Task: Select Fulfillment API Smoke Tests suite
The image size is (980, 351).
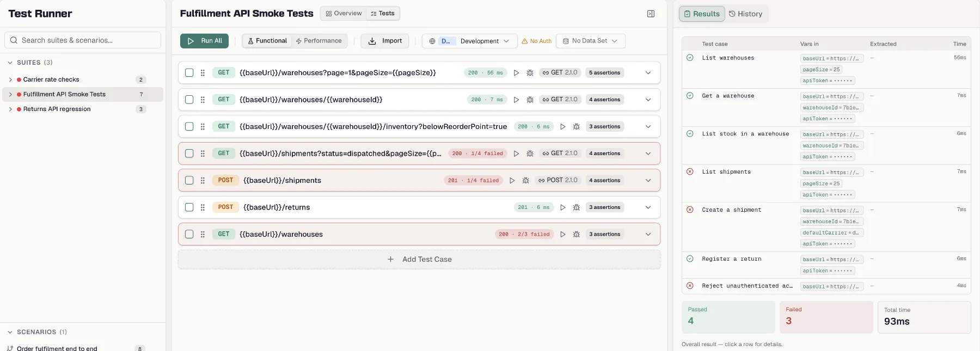Action: (x=83, y=95)
